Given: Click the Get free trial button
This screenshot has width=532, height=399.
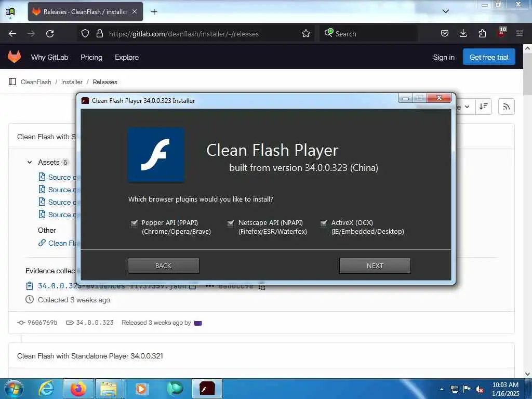Looking at the screenshot, I should tap(489, 57).
